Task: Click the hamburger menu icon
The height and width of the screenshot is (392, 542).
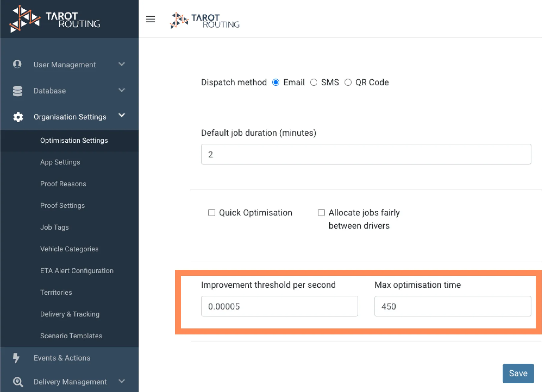Action: [151, 19]
